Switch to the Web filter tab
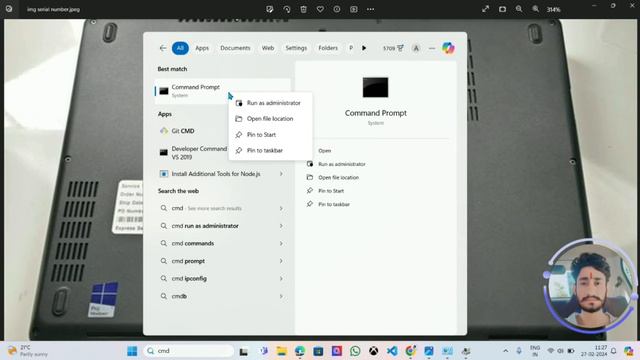640x360 pixels. pyautogui.click(x=268, y=48)
